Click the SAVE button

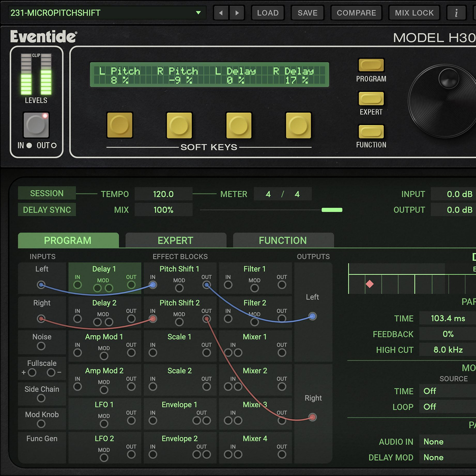(x=308, y=13)
